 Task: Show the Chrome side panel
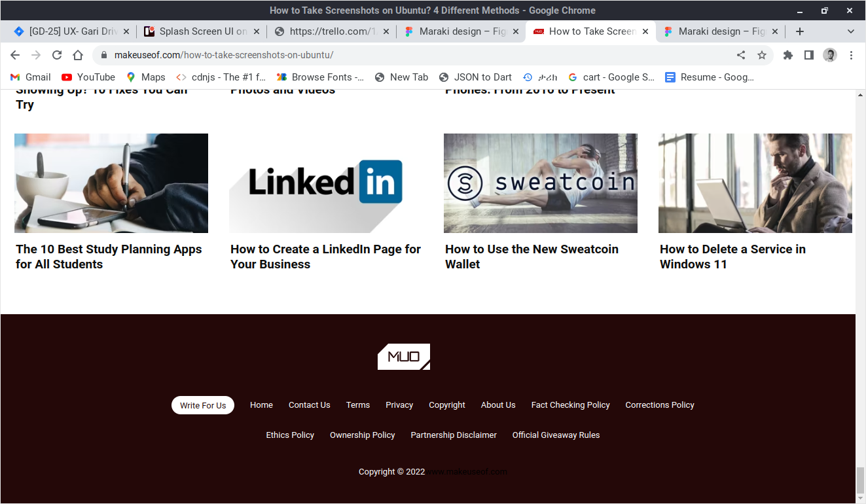click(x=809, y=55)
